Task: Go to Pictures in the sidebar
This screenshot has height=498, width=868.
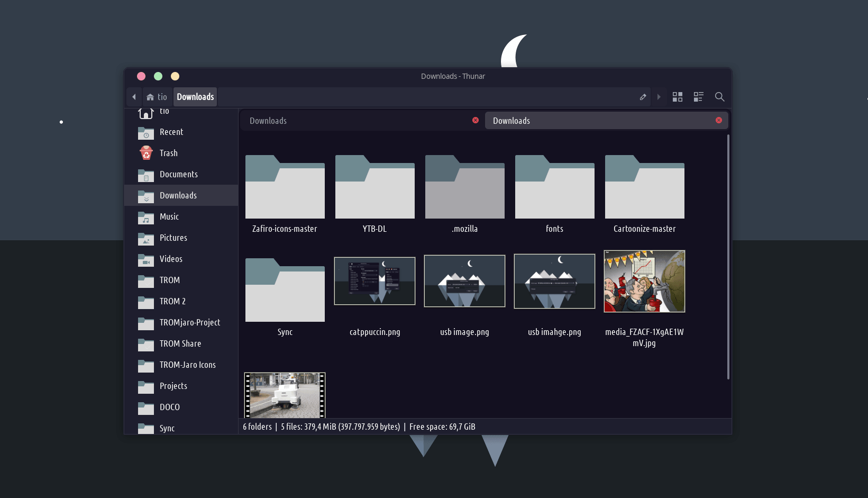Action: [x=173, y=238]
